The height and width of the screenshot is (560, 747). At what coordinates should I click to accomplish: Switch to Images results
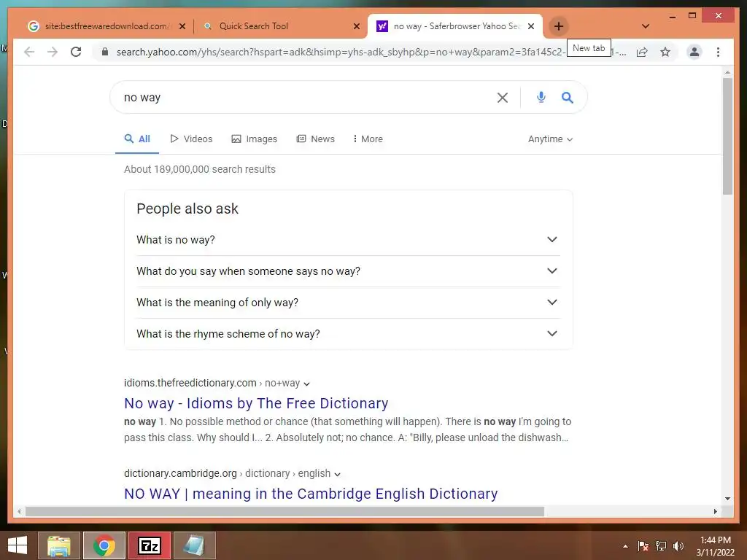[255, 139]
